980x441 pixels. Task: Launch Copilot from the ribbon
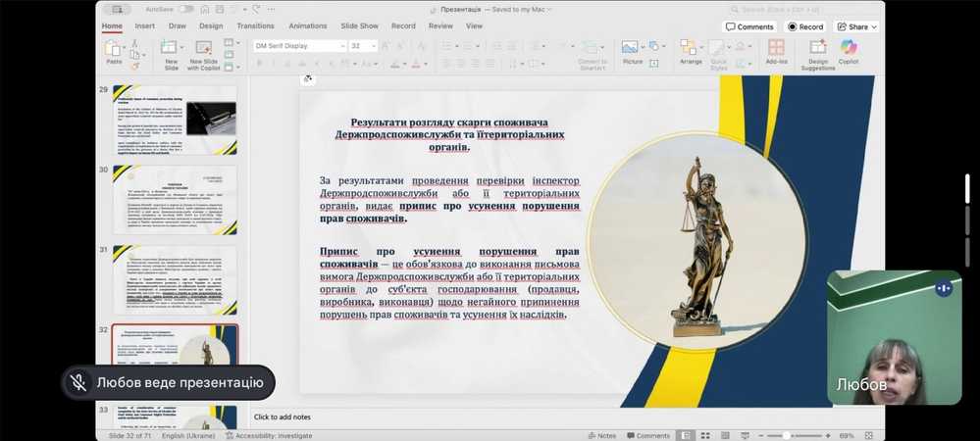848,48
